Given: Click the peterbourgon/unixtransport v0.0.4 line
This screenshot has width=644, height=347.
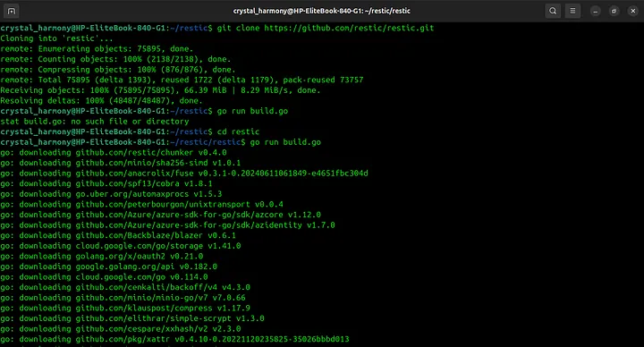Looking at the screenshot, I should (x=141, y=204).
